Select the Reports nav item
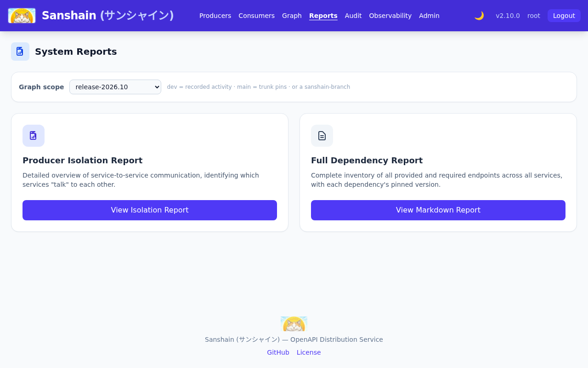Screen dimensions: 588x368 click(323, 16)
